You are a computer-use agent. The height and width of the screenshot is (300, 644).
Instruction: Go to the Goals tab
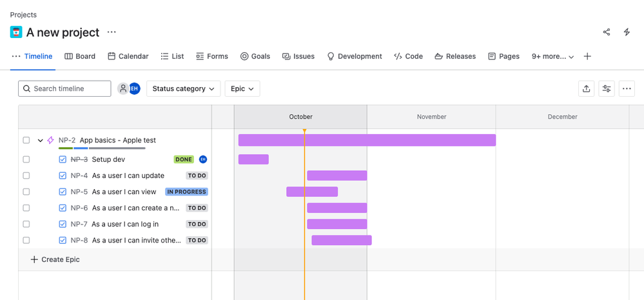tap(255, 56)
